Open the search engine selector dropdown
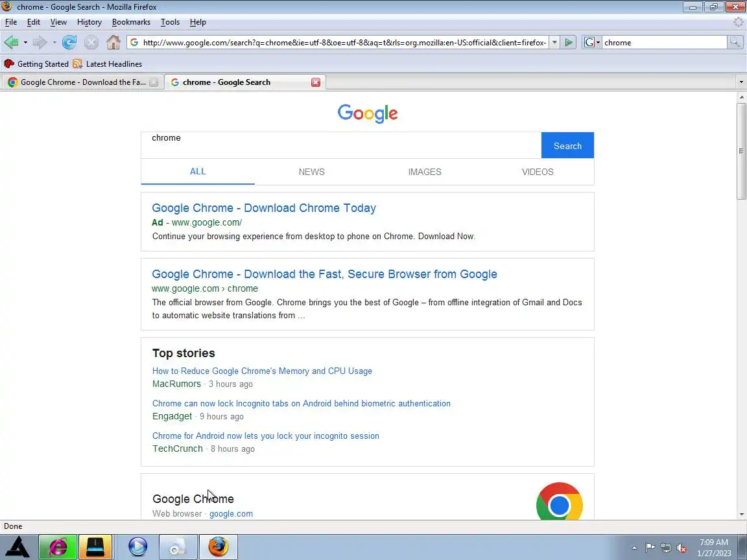The height and width of the screenshot is (560, 747). pyautogui.click(x=591, y=42)
